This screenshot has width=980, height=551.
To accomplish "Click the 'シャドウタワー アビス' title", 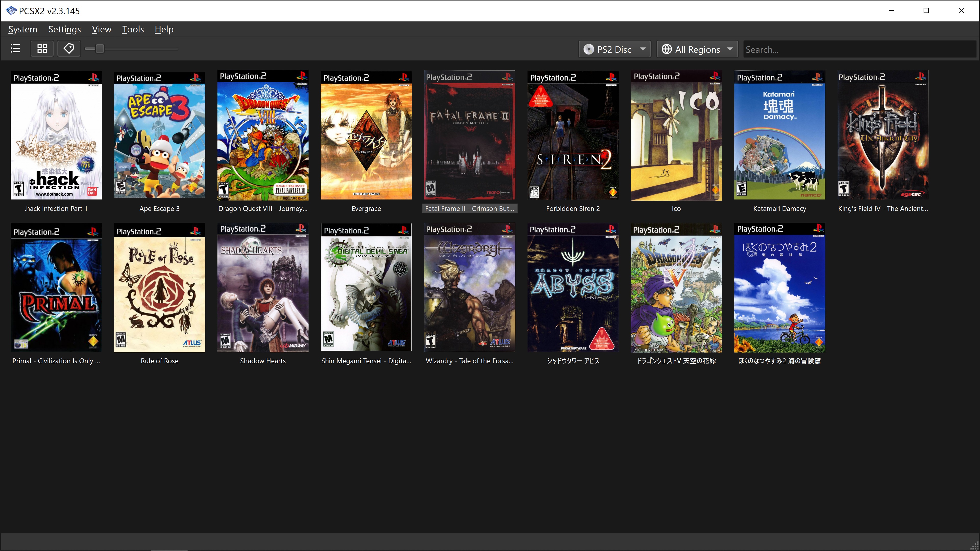I will coord(573,361).
